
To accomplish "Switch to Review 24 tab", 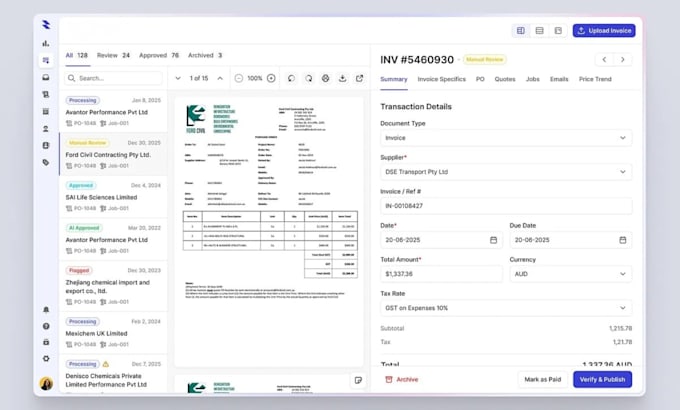I will point(113,56).
